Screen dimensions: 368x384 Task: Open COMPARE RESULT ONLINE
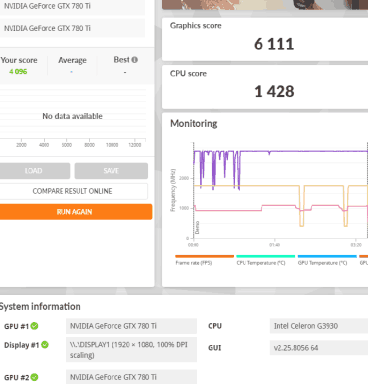73,191
